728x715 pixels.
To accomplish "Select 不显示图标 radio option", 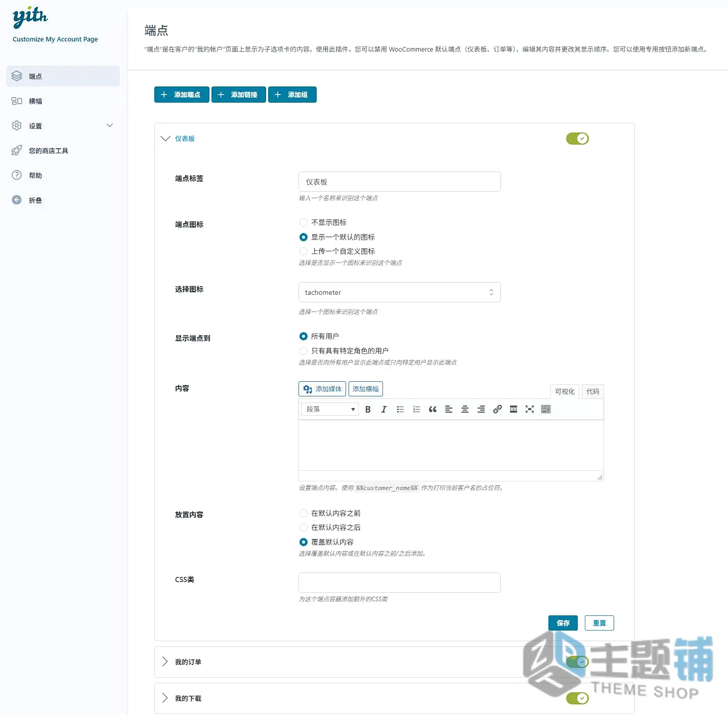I will click(304, 222).
